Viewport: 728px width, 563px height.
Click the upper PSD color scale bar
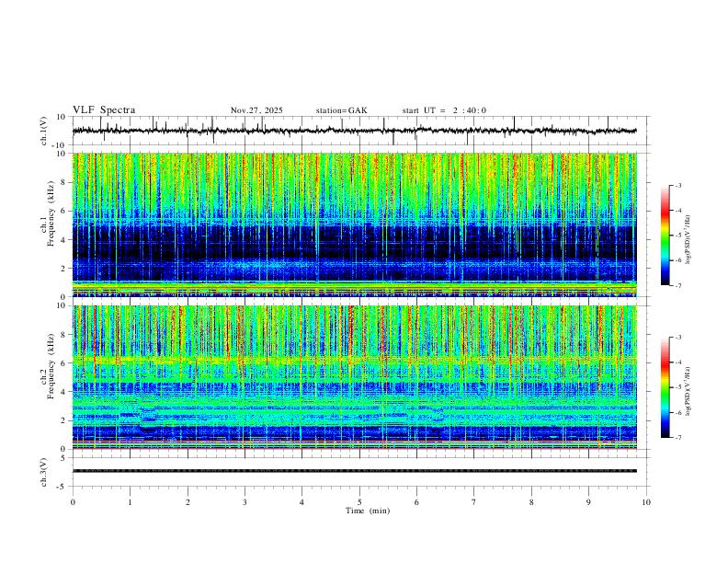coord(665,236)
